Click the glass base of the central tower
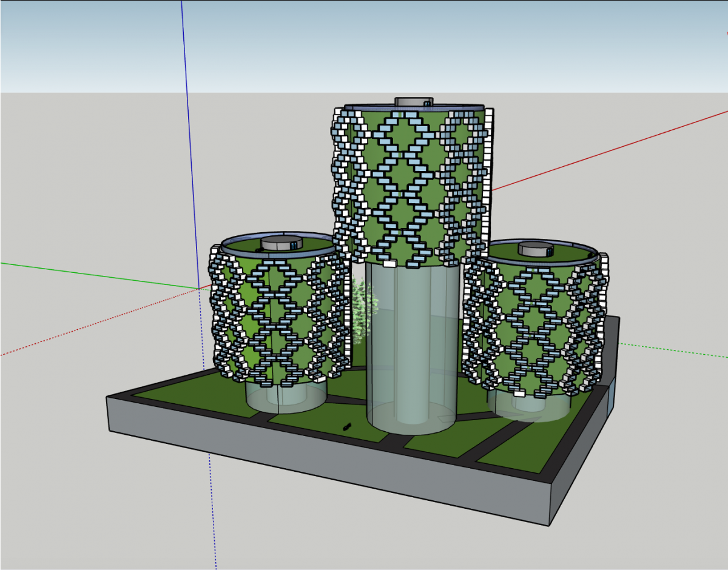Screen dimensions: 728x570 411,352
